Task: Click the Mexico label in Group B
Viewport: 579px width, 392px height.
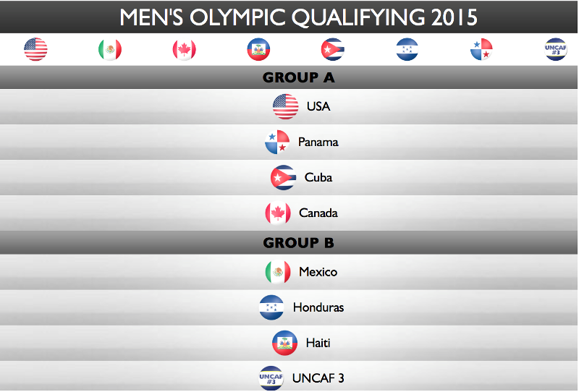Action: (318, 272)
